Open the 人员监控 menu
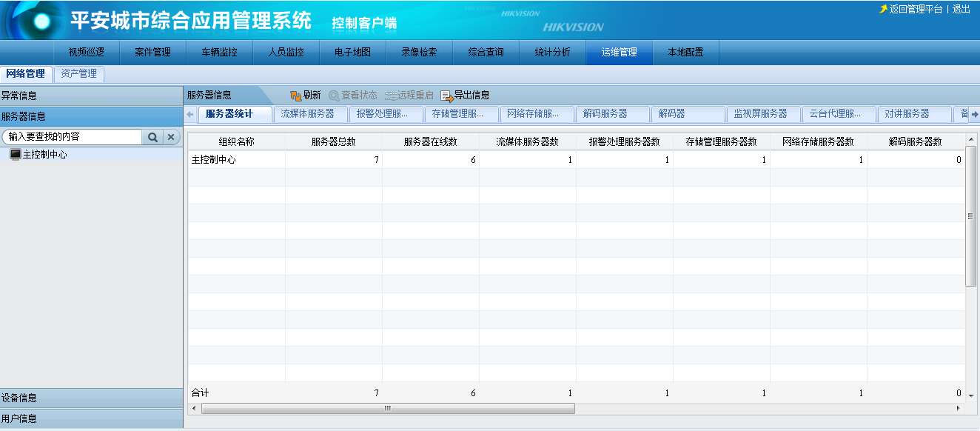This screenshot has width=980, height=431. tap(286, 52)
